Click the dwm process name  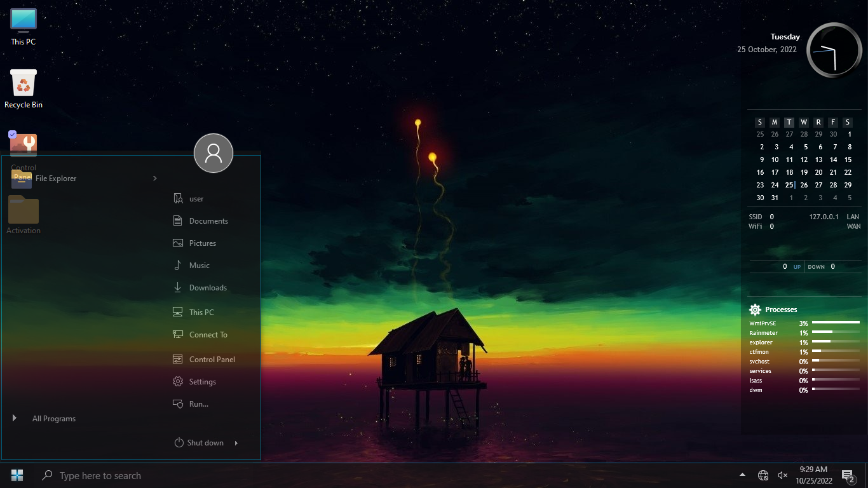pos(756,390)
